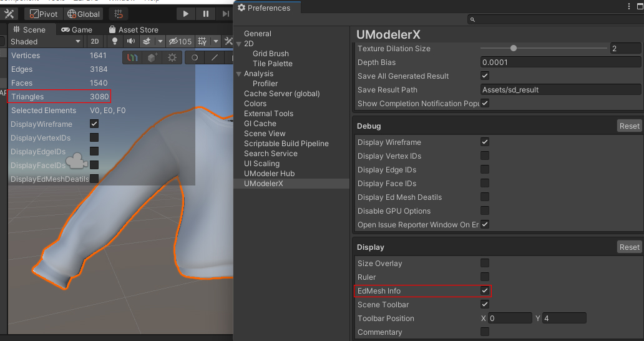Enable the Size Overlay checkbox
Screen dimensions: 644x341
point(485,263)
